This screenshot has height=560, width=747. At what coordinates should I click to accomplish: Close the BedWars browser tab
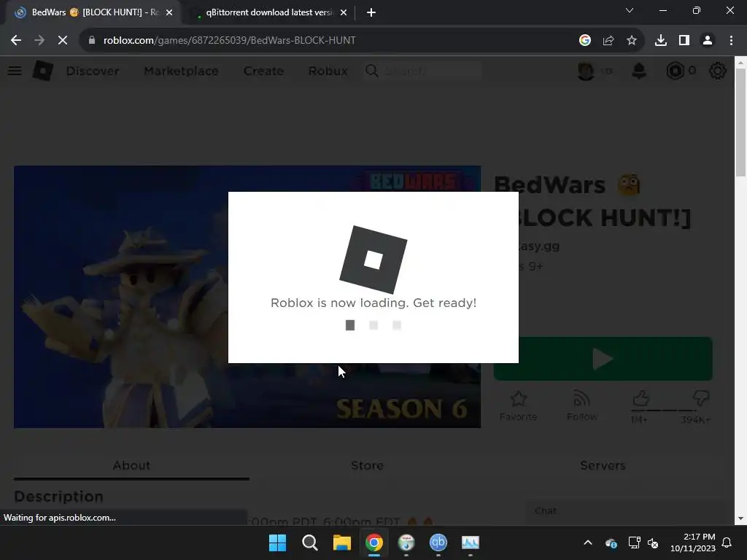tap(169, 13)
